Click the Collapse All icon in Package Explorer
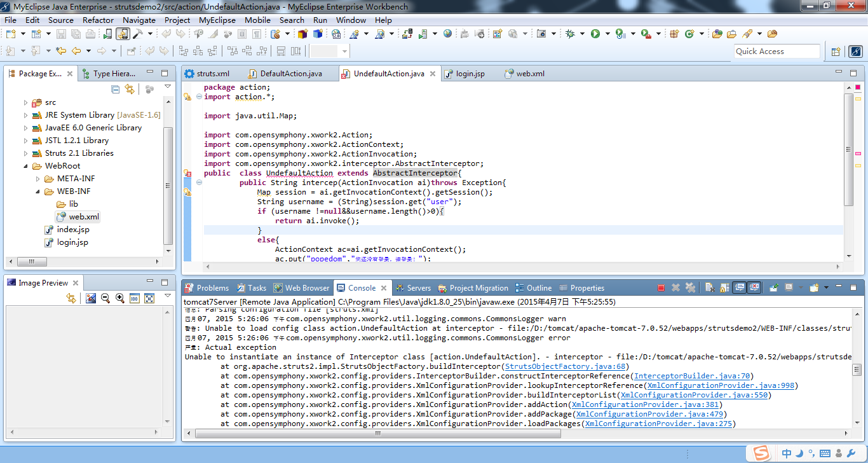This screenshot has height=463, width=868. (116, 89)
